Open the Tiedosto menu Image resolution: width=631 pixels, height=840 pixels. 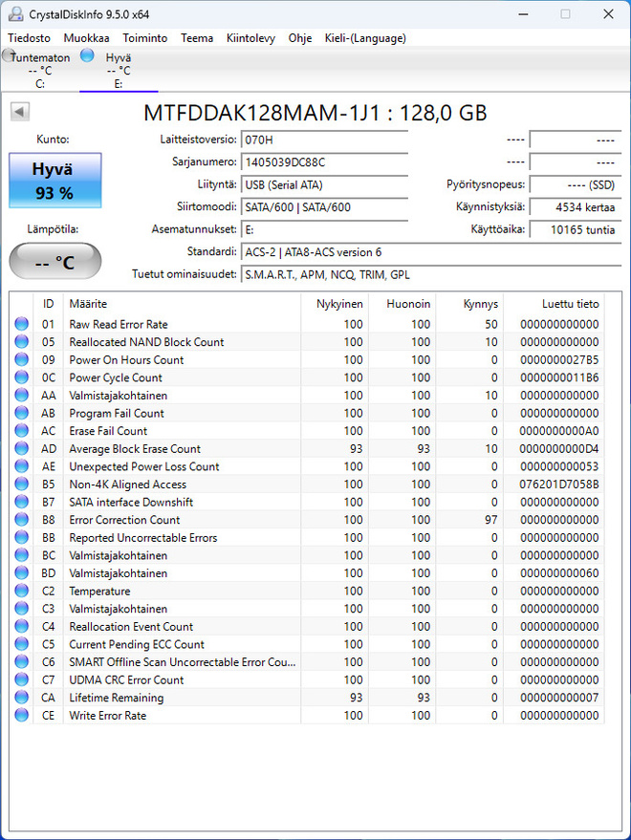(29, 38)
